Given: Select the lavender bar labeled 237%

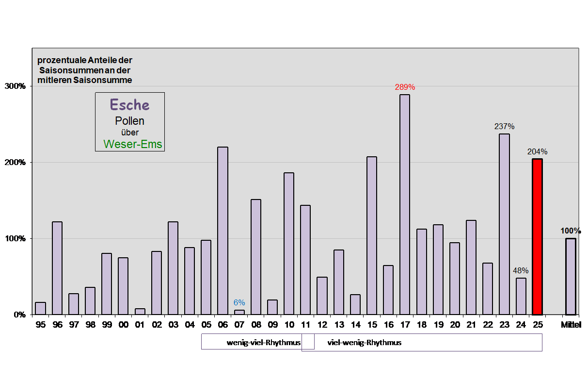Looking at the screenshot, I should (504, 224).
